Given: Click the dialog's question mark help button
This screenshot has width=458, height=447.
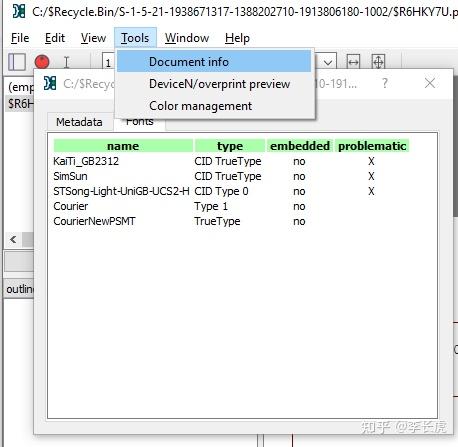Looking at the screenshot, I should tap(385, 83).
